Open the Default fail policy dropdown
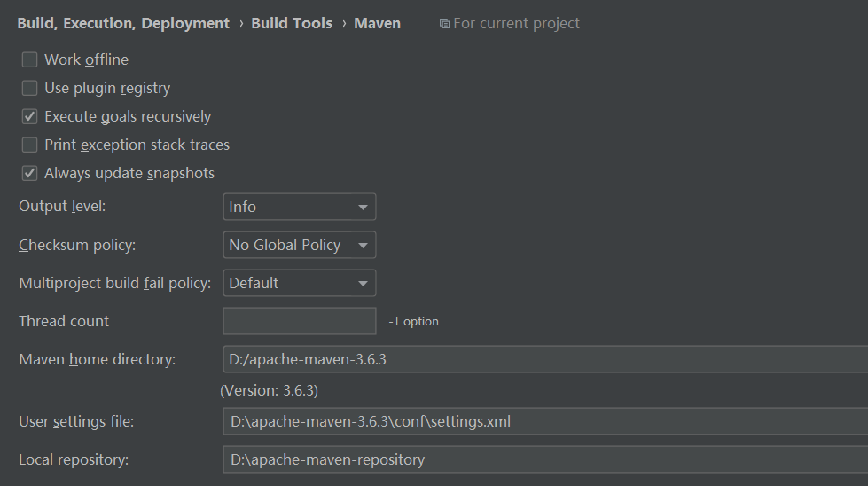The height and width of the screenshot is (486, 868). point(300,284)
